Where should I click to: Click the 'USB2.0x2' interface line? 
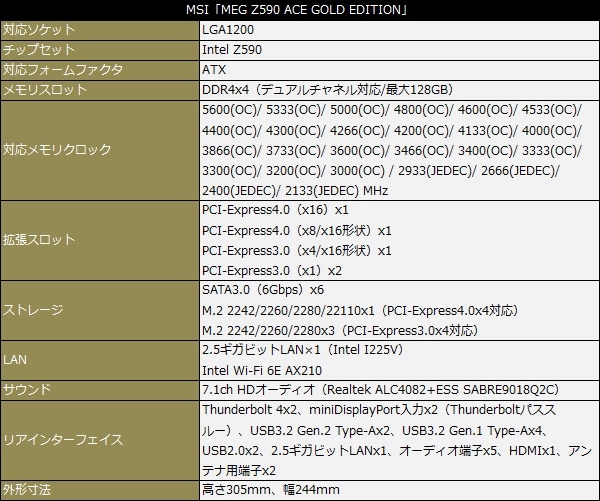(231, 450)
